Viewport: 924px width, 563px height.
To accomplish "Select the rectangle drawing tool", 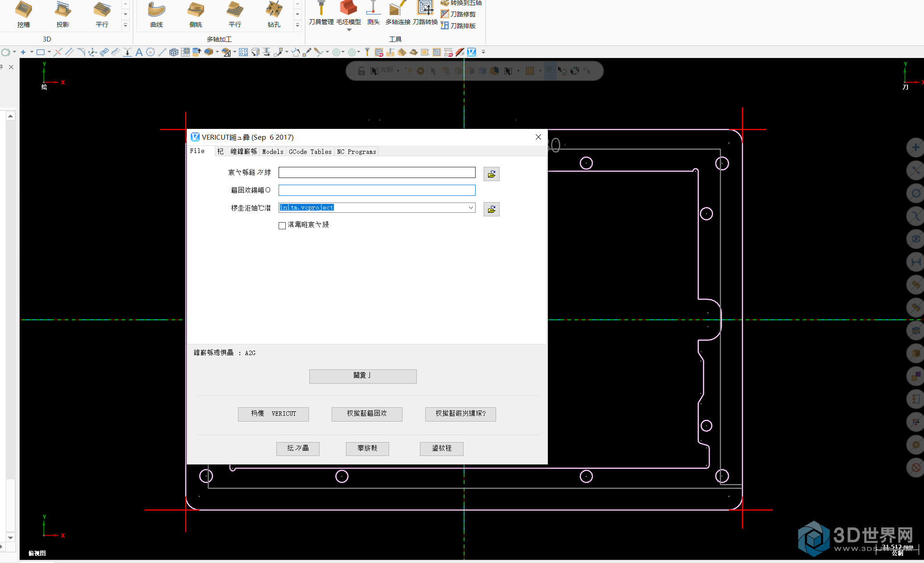I will coord(41,52).
